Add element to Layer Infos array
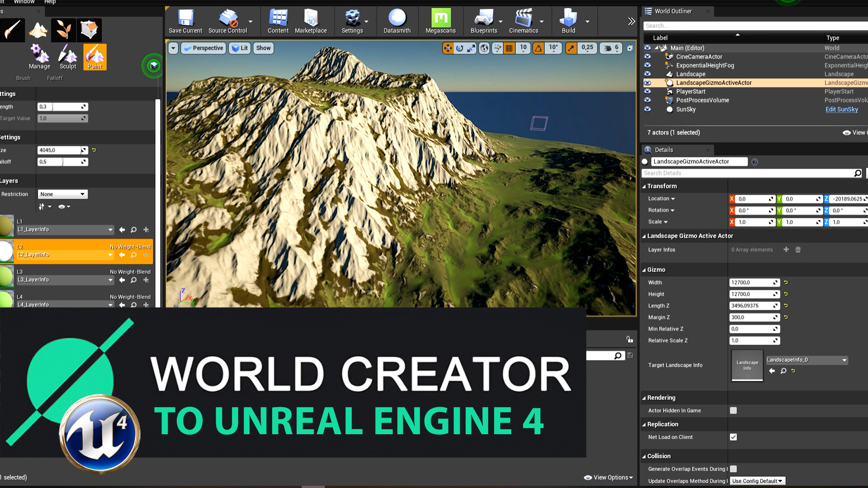This screenshot has height=488, width=868. coord(786,249)
